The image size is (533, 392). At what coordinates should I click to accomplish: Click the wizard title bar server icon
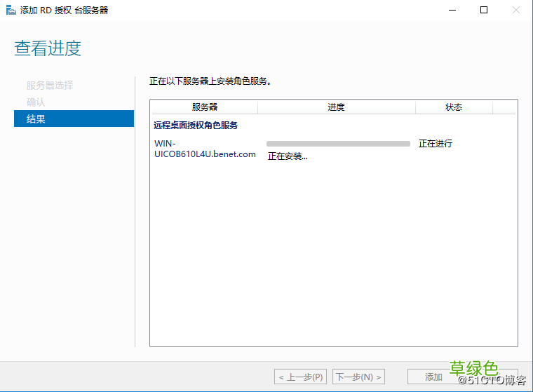coord(11,11)
